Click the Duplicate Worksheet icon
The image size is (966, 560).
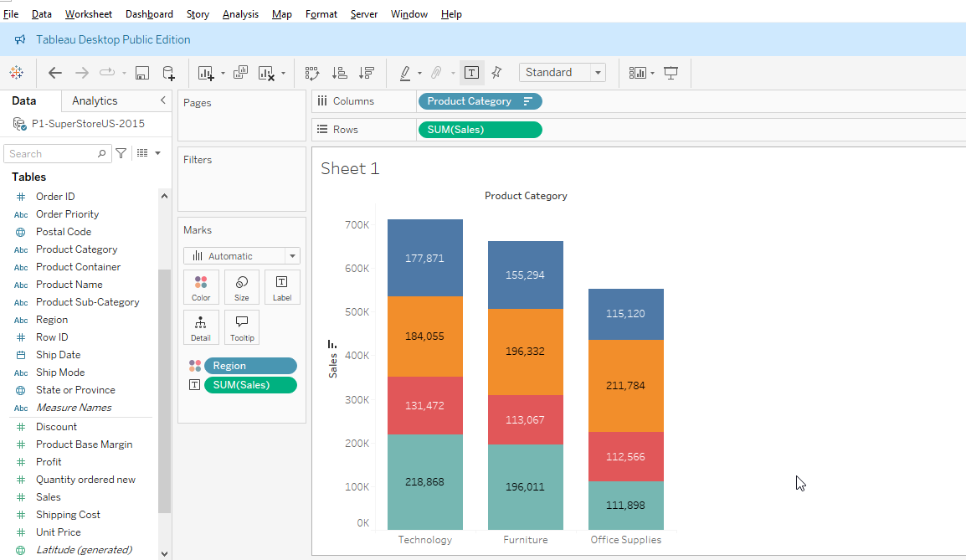240,73
